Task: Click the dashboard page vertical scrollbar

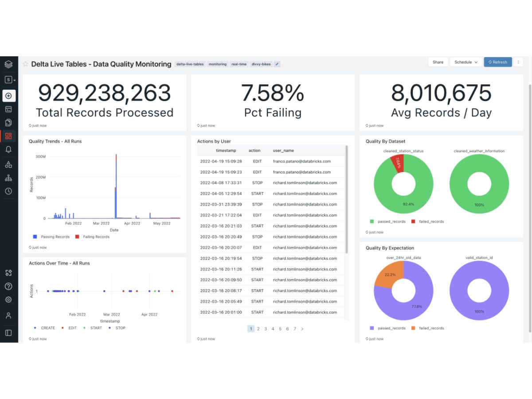Action: [x=530, y=208]
